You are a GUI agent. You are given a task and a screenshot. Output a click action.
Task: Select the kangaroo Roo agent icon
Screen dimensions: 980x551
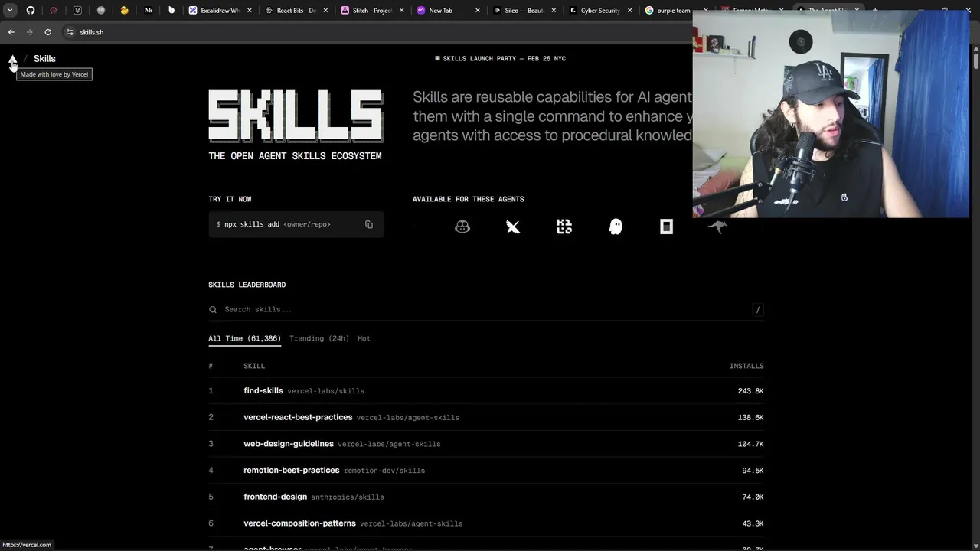point(717,227)
